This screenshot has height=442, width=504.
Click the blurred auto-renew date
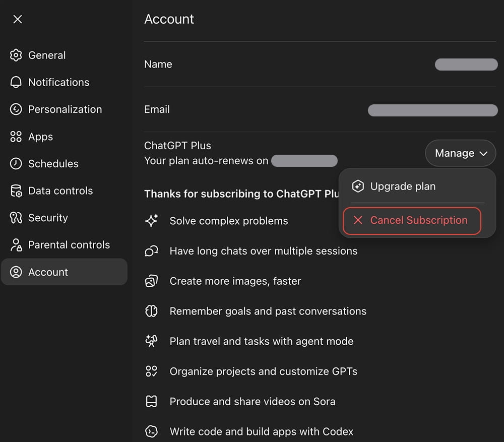[304, 161]
